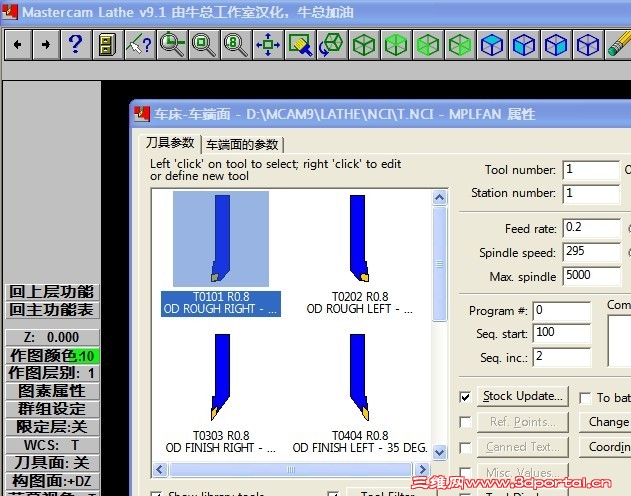The image size is (631, 496).
Task: Select the green cube with highlighted top face
Action: (x=396, y=44)
